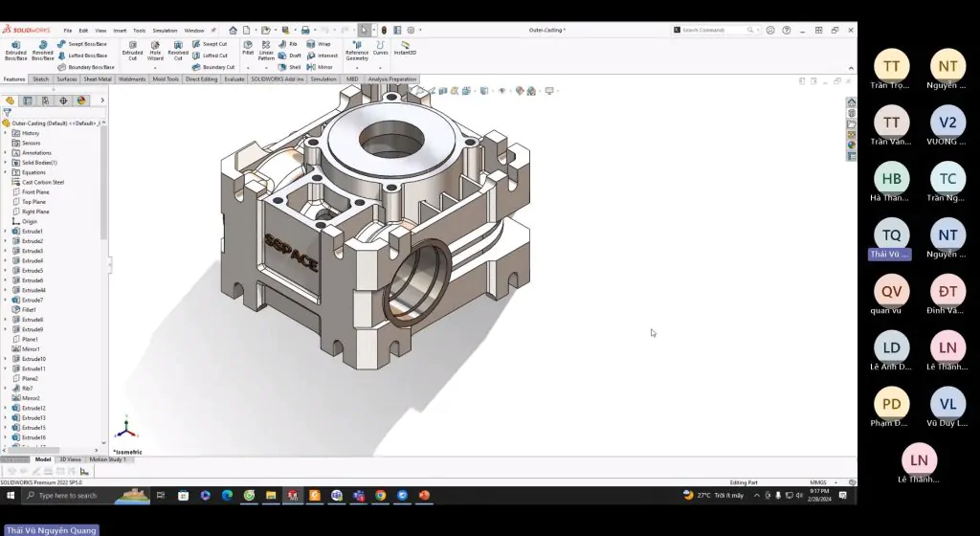This screenshot has width=980, height=536.
Task: Select the Wrap tool
Action: [319, 44]
